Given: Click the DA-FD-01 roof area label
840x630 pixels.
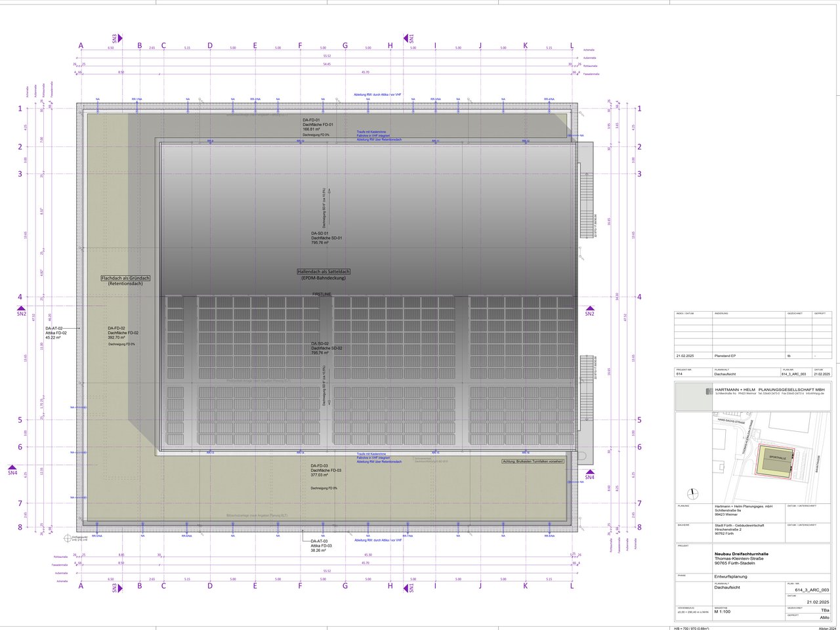Looking at the screenshot, I should tap(311, 120).
